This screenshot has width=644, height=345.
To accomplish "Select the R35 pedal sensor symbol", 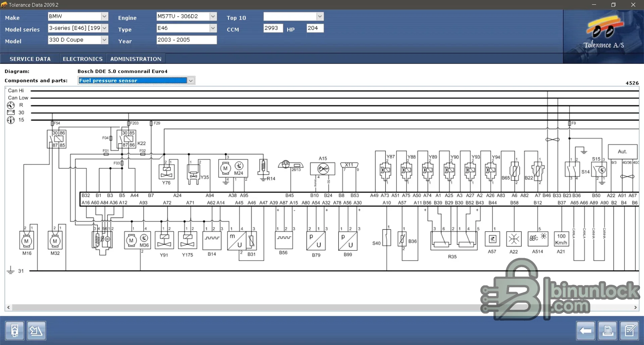I will pos(454,240).
